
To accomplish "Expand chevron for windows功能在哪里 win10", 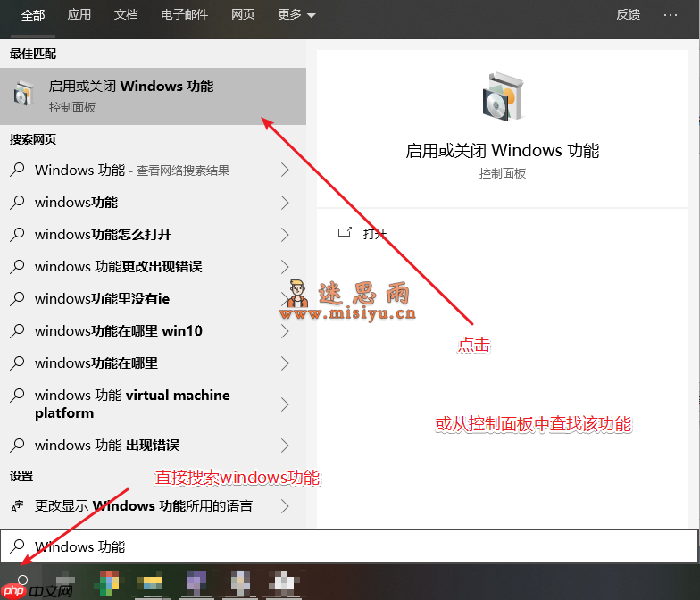I will pos(285,330).
